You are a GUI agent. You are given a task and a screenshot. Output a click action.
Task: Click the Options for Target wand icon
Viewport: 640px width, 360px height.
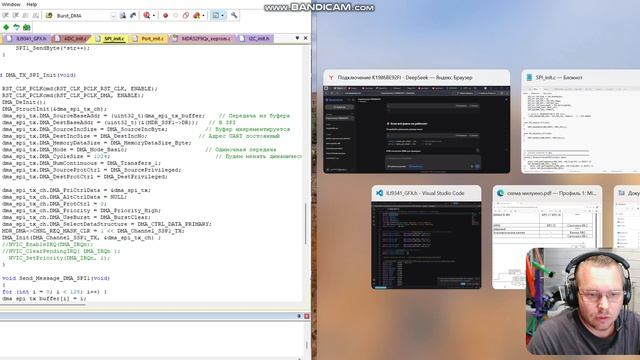tap(123, 16)
